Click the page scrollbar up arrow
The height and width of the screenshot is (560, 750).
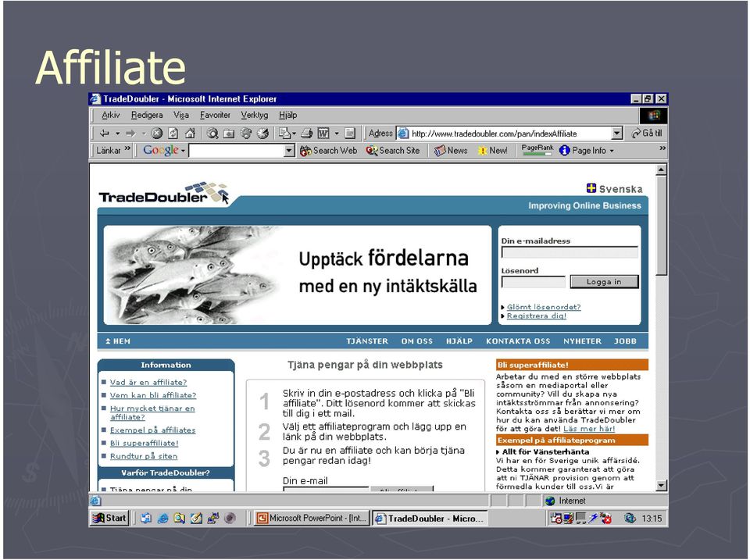click(x=661, y=169)
